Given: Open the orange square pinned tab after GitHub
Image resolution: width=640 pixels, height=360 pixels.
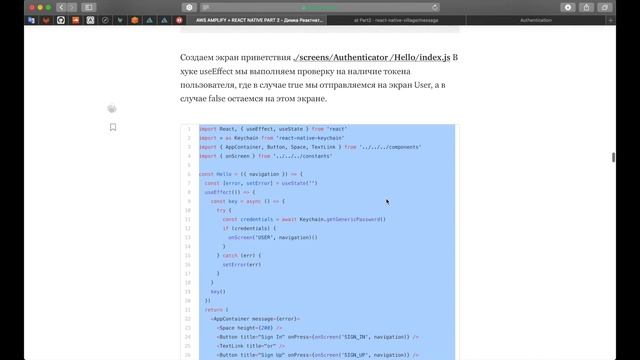Looking at the screenshot, I should click(76, 20).
